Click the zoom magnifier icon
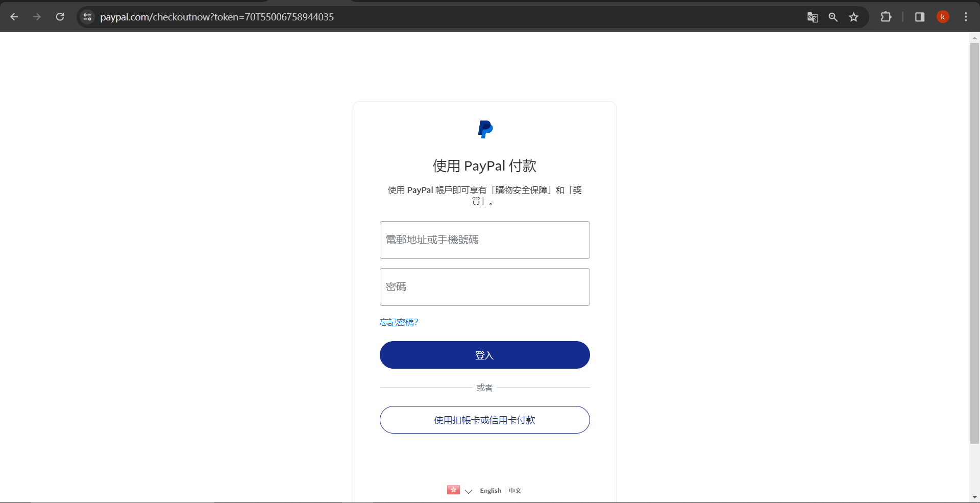 [833, 17]
